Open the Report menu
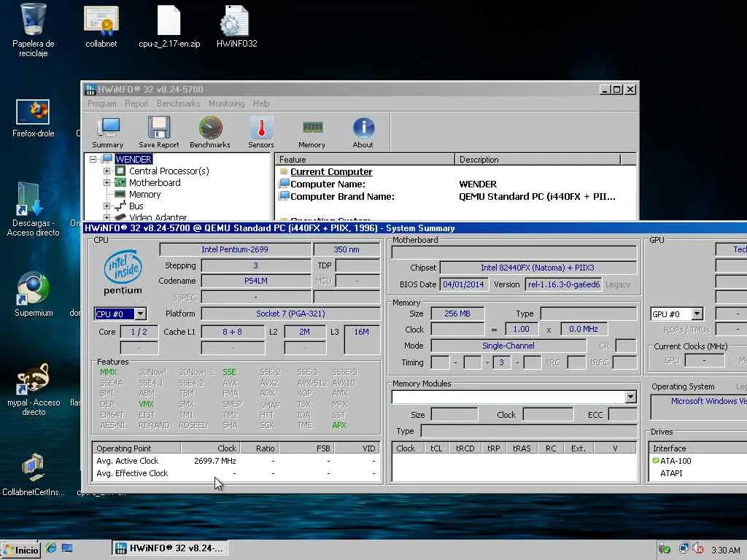Screen dimensions: 747x560 coord(136,104)
